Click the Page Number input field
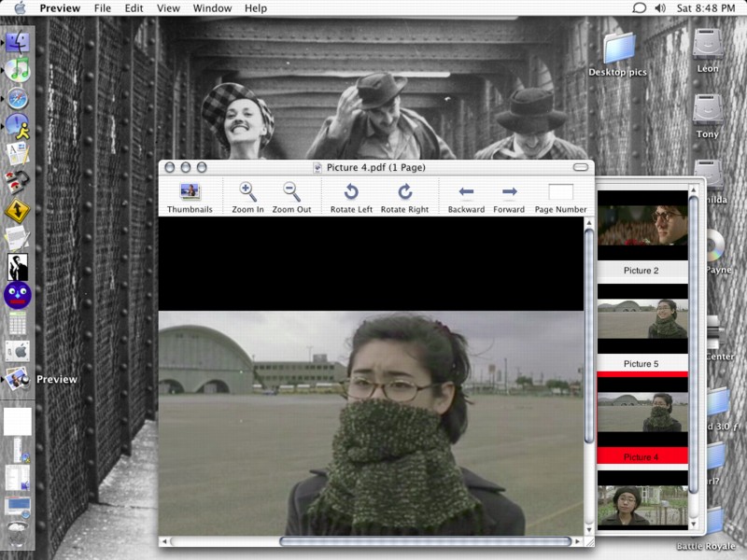Screen dimensions: 747x560 click(560, 192)
